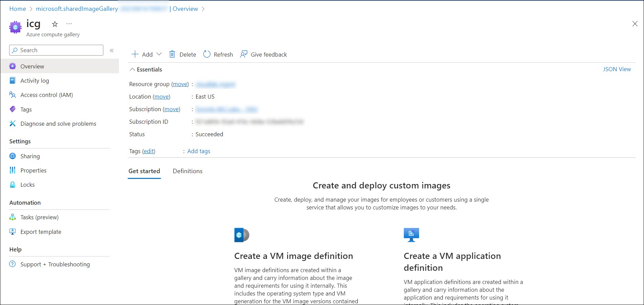Click the Sharing icon

pos(13,156)
